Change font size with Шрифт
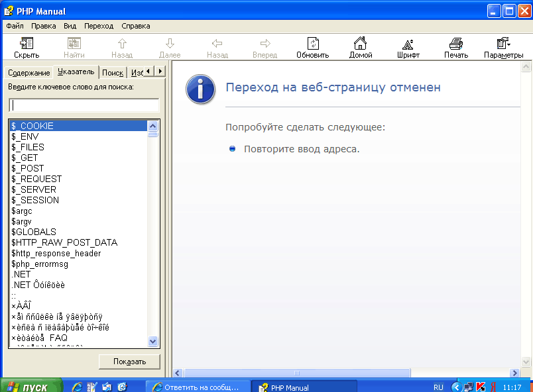This screenshot has height=392, width=533. 408,48
